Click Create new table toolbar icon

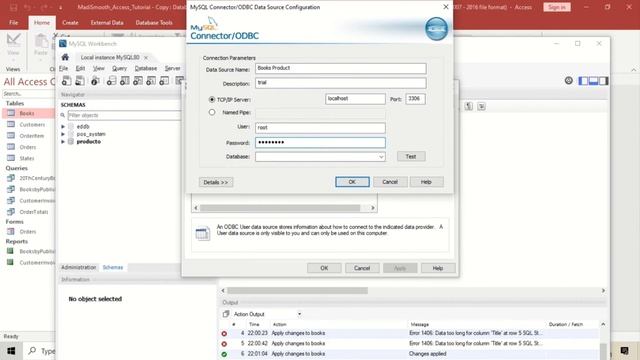(124, 81)
